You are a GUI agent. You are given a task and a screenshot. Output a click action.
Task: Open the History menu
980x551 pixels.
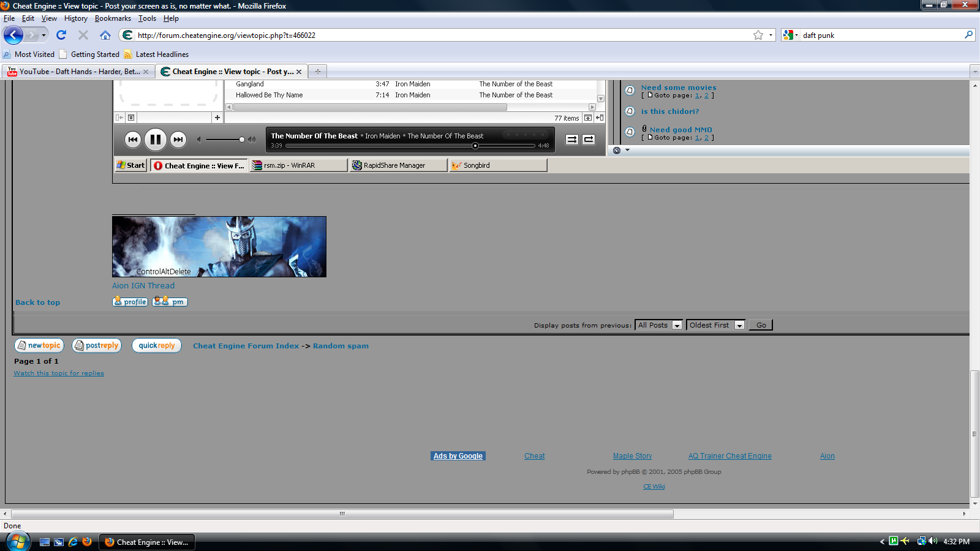76,18
